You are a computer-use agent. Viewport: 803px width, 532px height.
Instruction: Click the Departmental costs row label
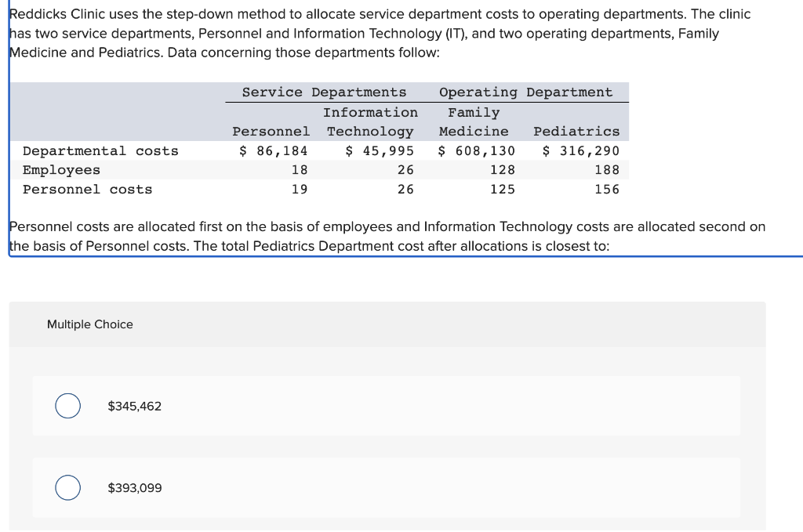(x=100, y=151)
